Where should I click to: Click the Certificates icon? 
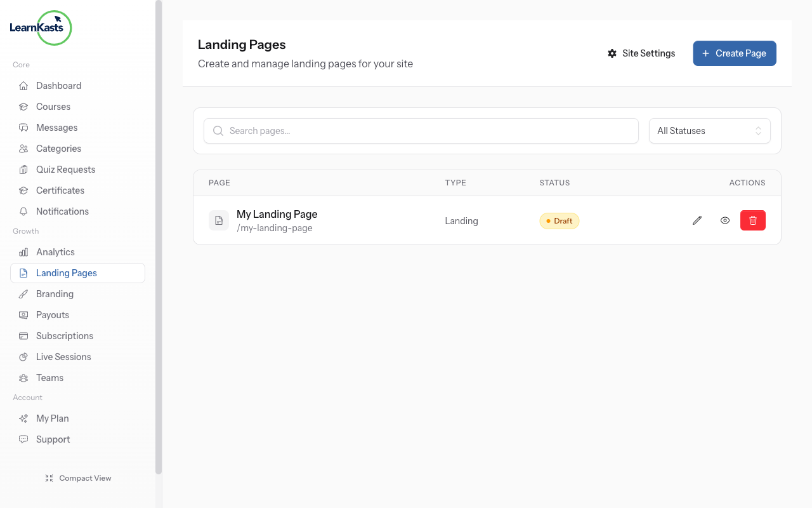point(23,190)
